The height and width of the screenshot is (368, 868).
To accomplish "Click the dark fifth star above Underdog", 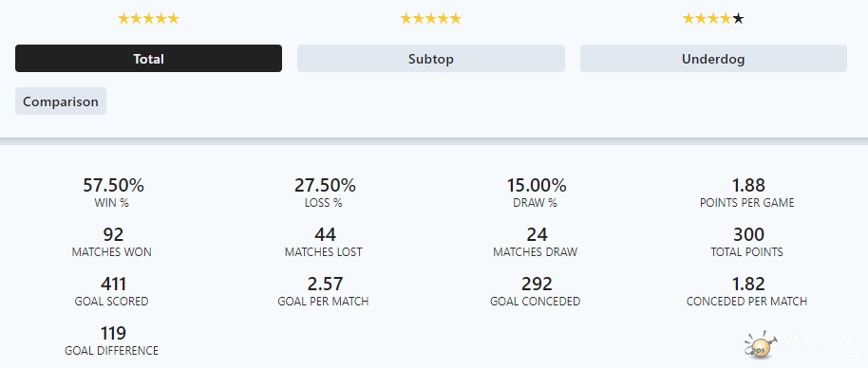I will click(x=739, y=19).
